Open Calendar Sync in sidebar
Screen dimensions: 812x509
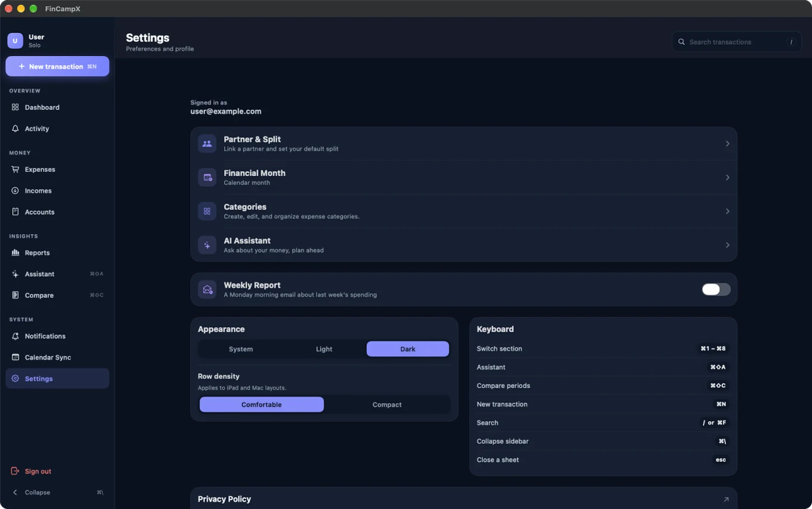[57, 357]
